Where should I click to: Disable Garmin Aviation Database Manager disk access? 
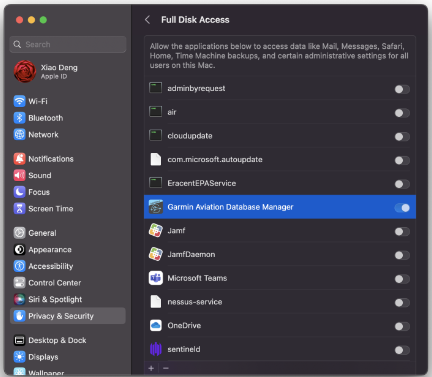[x=402, y=208]
